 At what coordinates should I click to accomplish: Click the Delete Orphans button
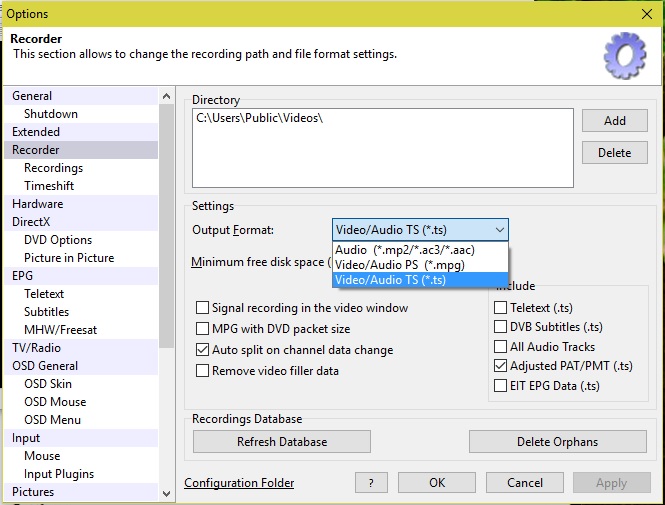click(x=557, y=441)
